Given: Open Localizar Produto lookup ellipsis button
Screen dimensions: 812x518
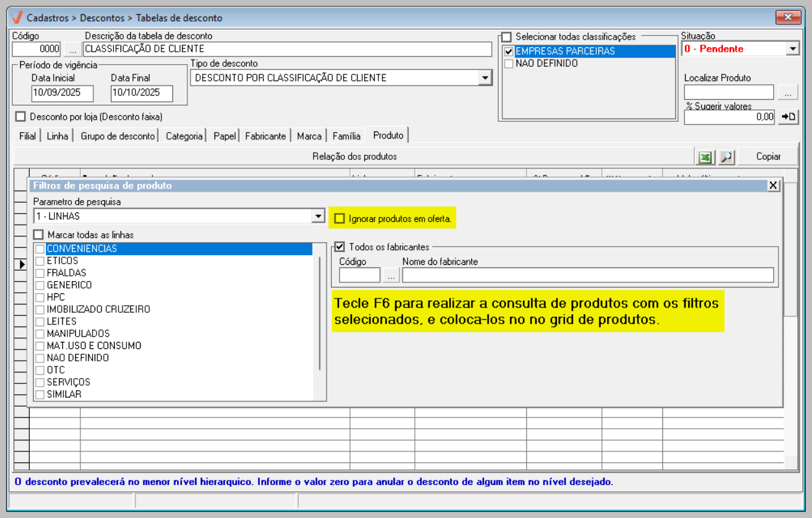Looking at the screenshot, I should pos(787,93).
